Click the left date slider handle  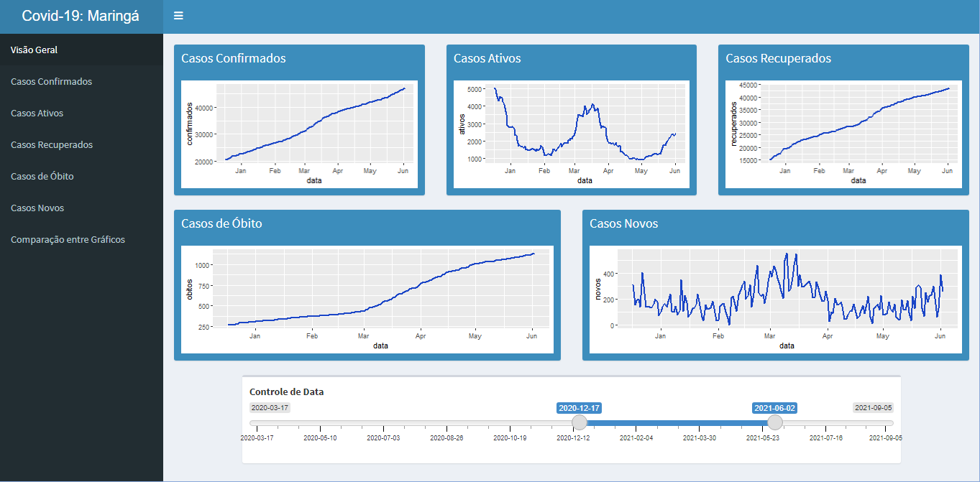click(579, 422)
